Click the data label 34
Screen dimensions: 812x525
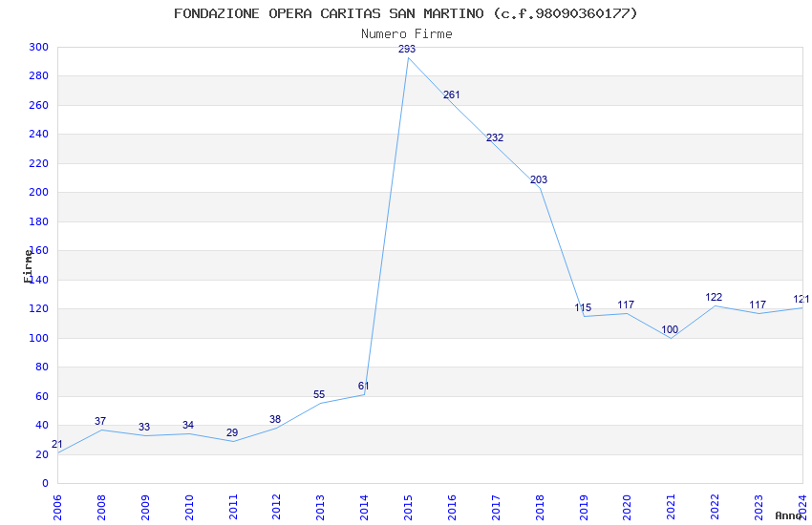pos(188,425)
